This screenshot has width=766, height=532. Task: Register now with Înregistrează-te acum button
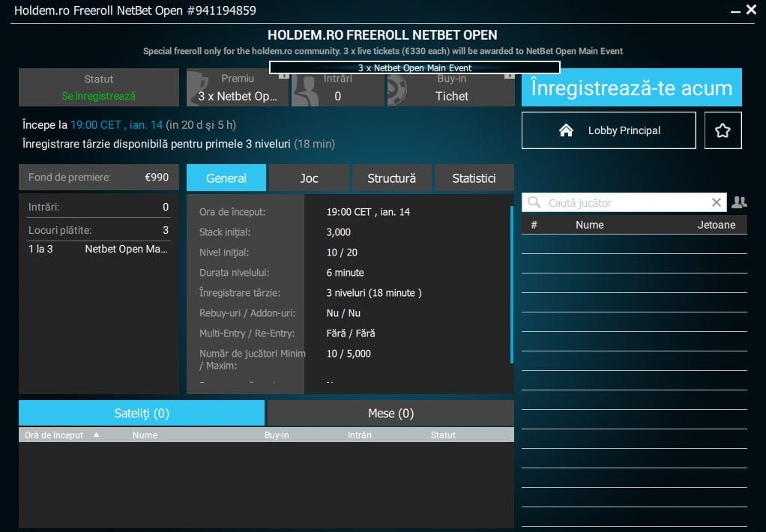pyautogui.click(x=631, y=88)
